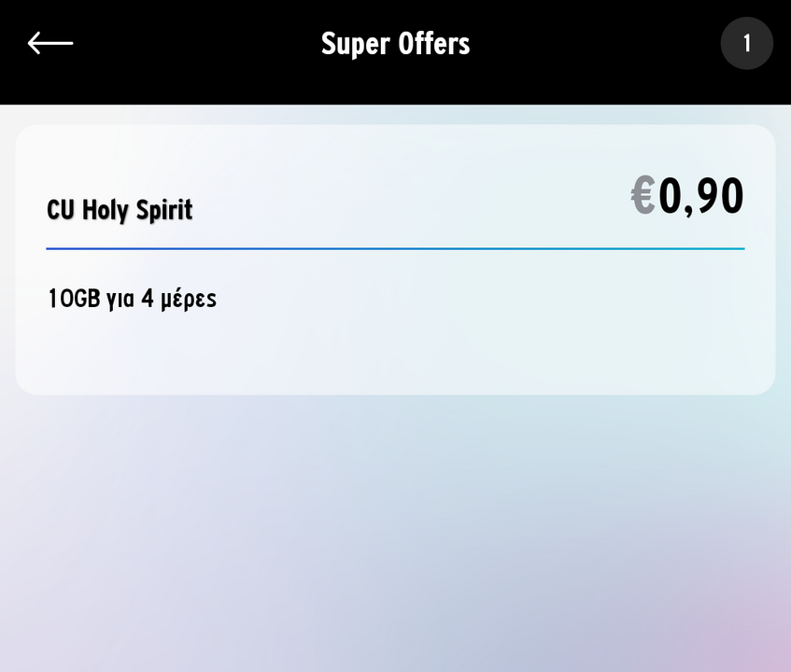Click the word Offers in the header
Image resolution: width=791 pixels, height=672 pixels.
tap(434, 44)
